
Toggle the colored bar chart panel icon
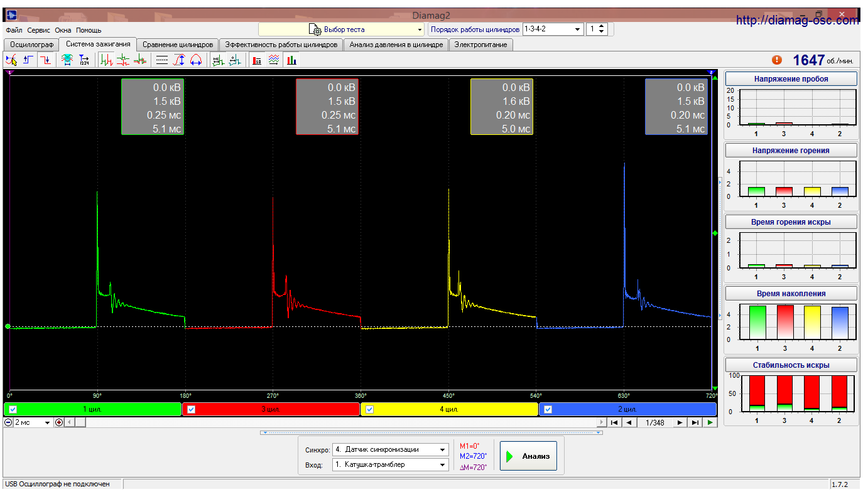(291, 60)
